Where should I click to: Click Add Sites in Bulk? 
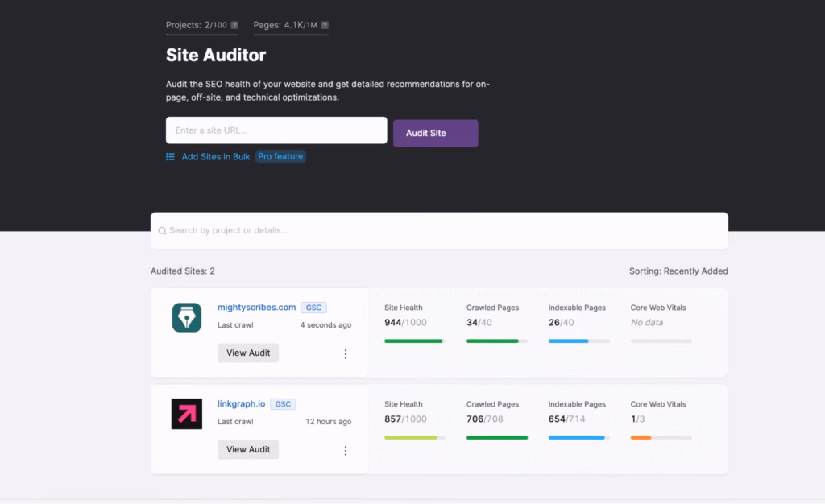click(214, 156)
